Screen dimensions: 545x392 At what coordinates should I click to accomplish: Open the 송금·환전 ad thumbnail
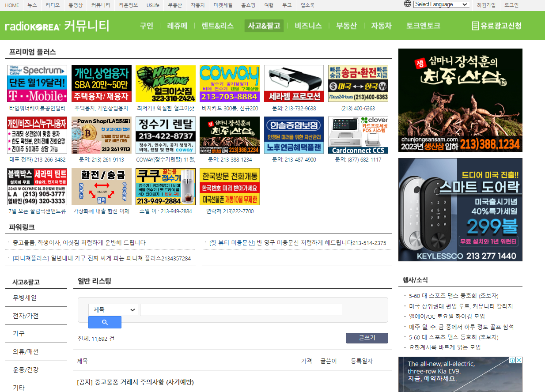[x=358, y=83]
